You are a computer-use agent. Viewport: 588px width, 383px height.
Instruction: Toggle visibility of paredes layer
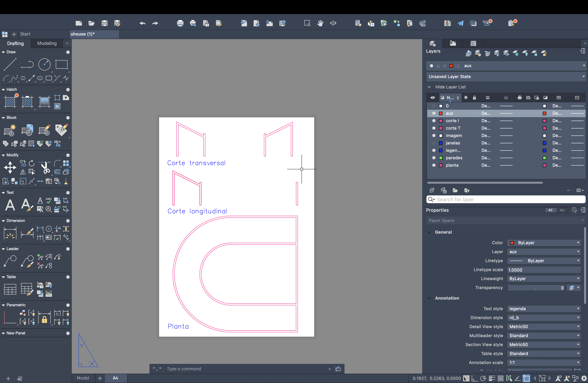[434, 158]
